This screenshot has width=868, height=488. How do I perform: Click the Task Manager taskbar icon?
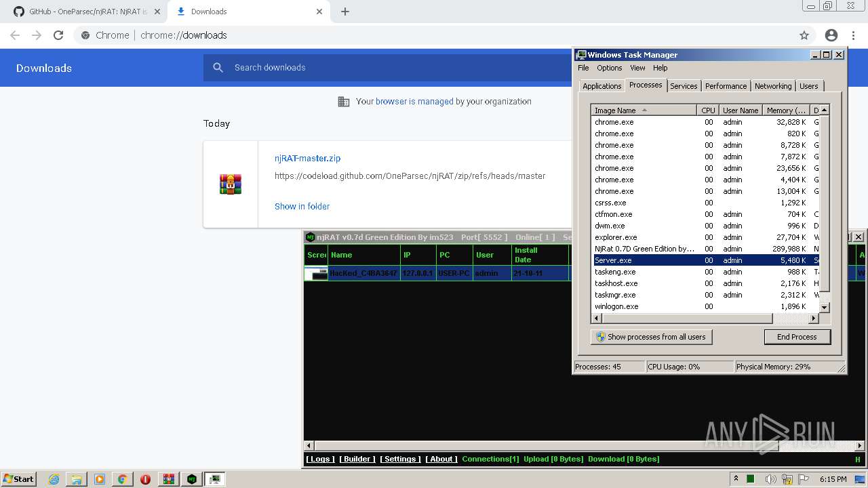[215, 479]
